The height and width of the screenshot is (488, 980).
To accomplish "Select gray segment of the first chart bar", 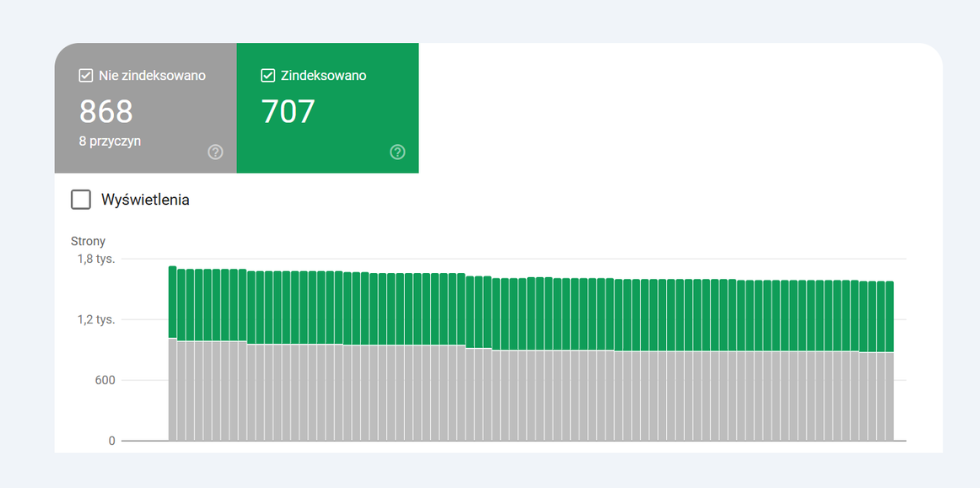I will coord(173,390).
